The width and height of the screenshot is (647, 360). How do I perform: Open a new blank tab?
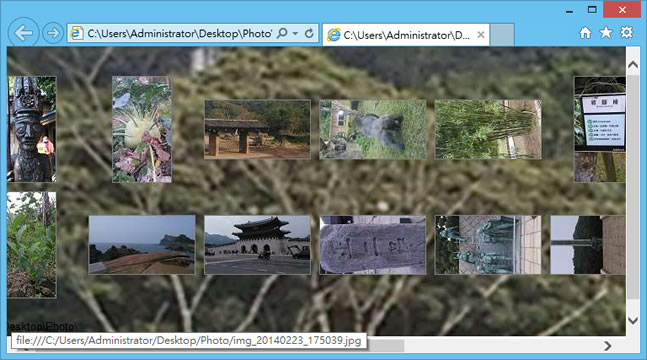(502, 35)
